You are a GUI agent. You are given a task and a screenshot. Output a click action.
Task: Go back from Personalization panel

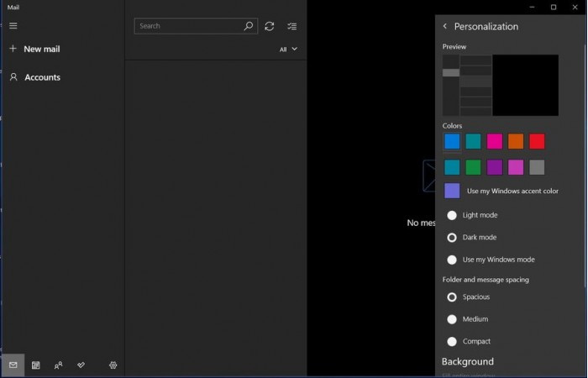[x=444, y=26]
